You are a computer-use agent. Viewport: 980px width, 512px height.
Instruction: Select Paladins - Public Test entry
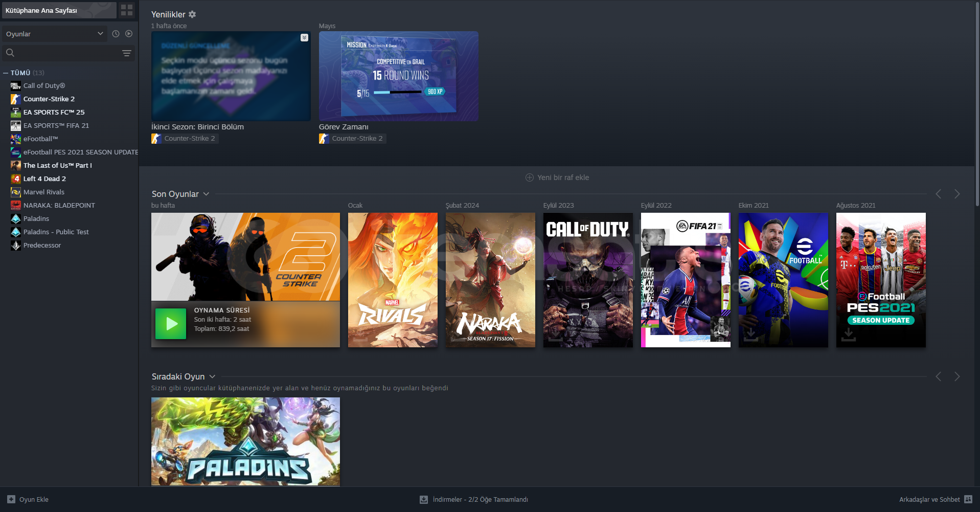56,232
